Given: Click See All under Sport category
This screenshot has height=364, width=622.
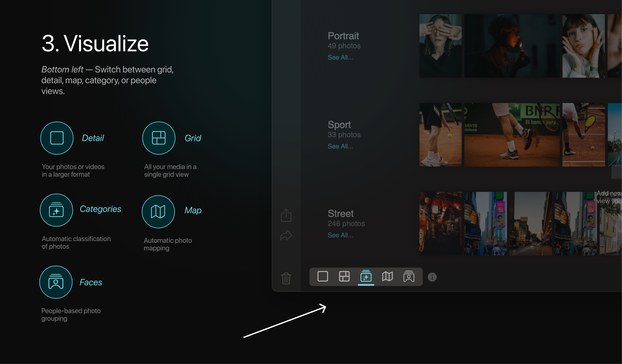Looking at the screenshot, I should point(340,146).
